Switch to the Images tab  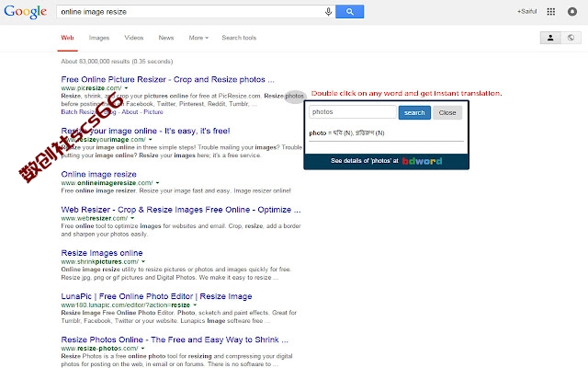point(99,38)
